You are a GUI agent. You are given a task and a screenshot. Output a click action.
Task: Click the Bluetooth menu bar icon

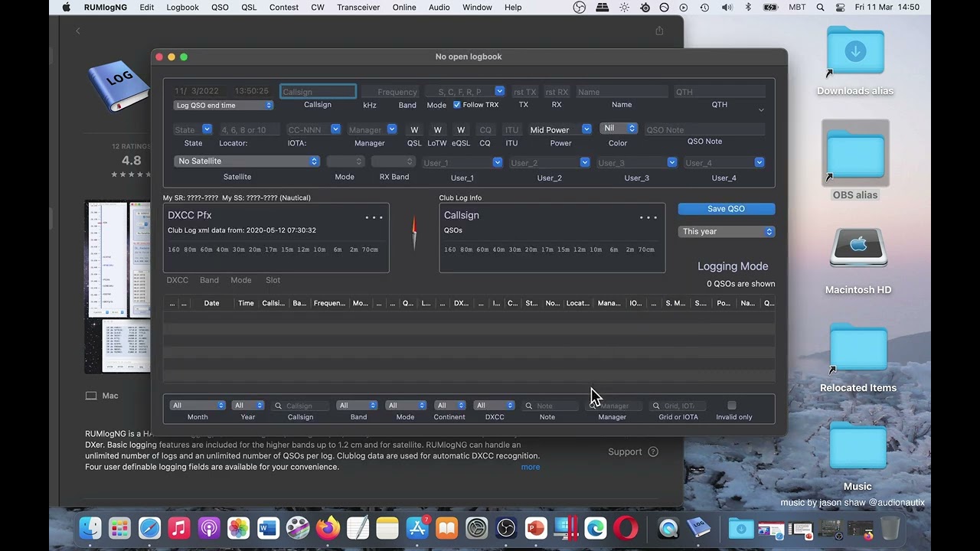point(748,8)
